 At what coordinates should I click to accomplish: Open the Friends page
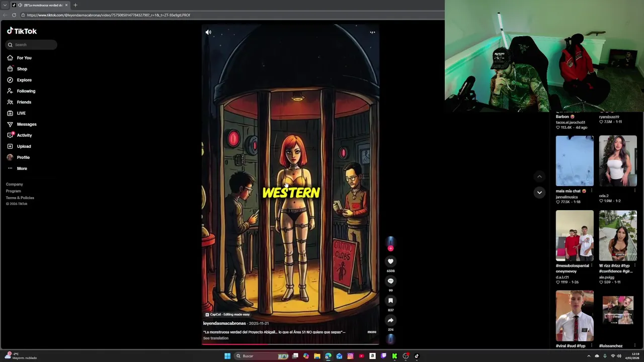(x=24, y=102)
